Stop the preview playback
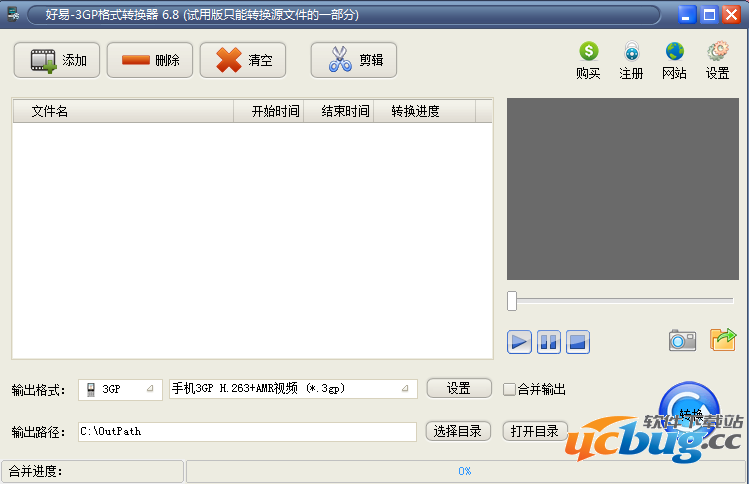The width and height of the screenshot is (749, 484). 578,342
